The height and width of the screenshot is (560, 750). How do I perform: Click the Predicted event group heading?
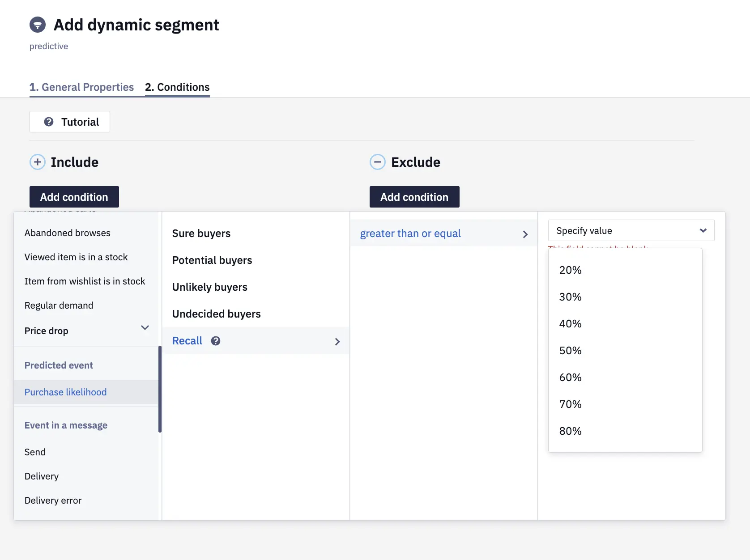click(59, 365)
